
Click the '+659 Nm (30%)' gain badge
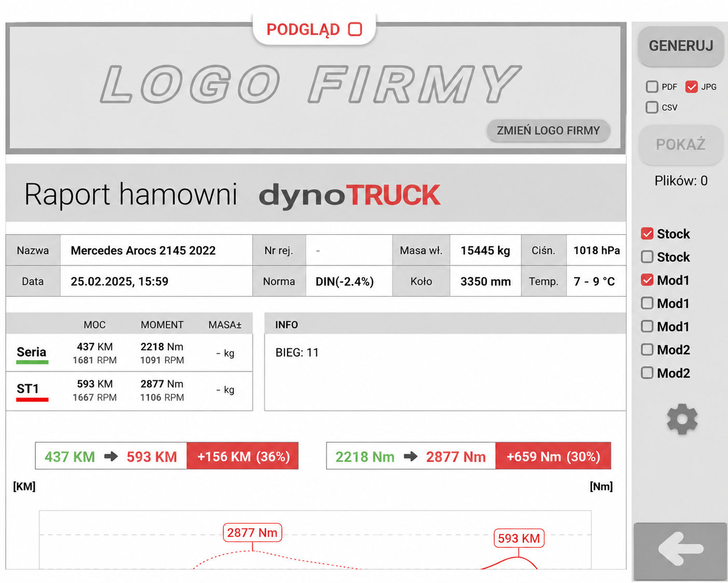pos(554,456)
